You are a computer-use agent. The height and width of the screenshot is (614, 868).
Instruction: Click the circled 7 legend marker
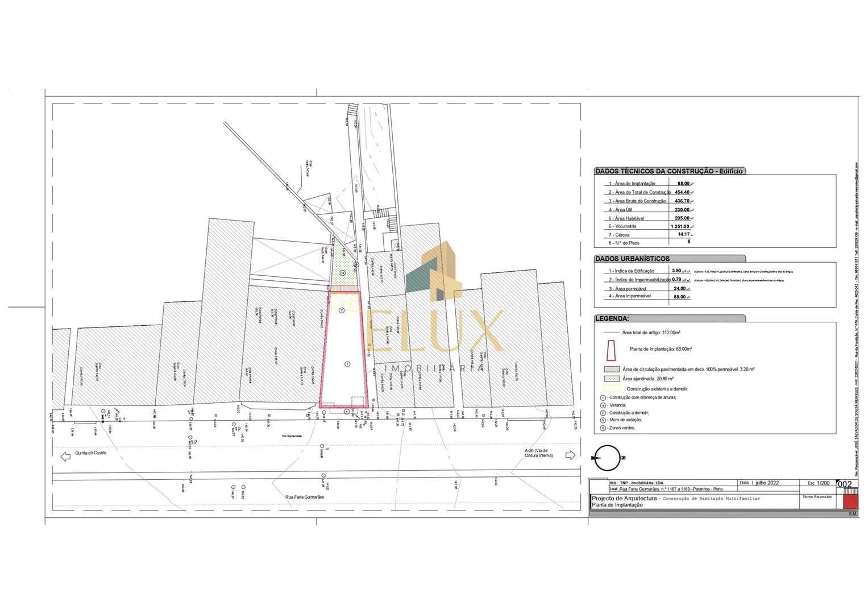pyautogui.click(x=603, y=413)
